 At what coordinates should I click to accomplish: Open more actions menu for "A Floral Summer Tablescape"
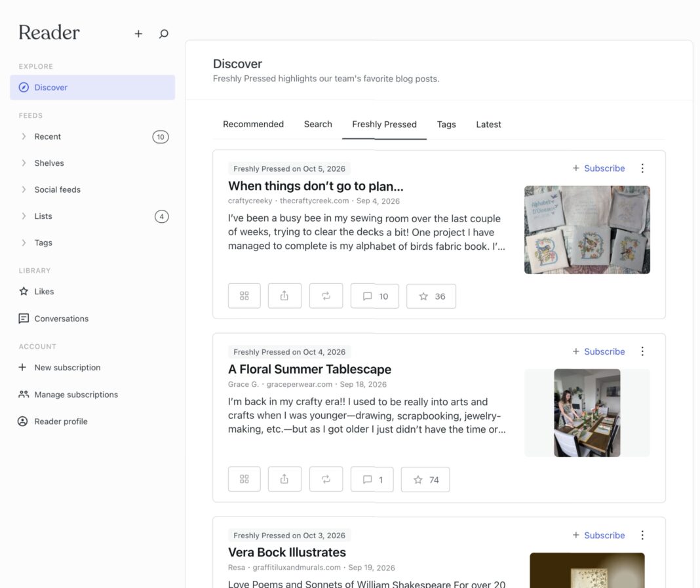[x=642, y=351]
